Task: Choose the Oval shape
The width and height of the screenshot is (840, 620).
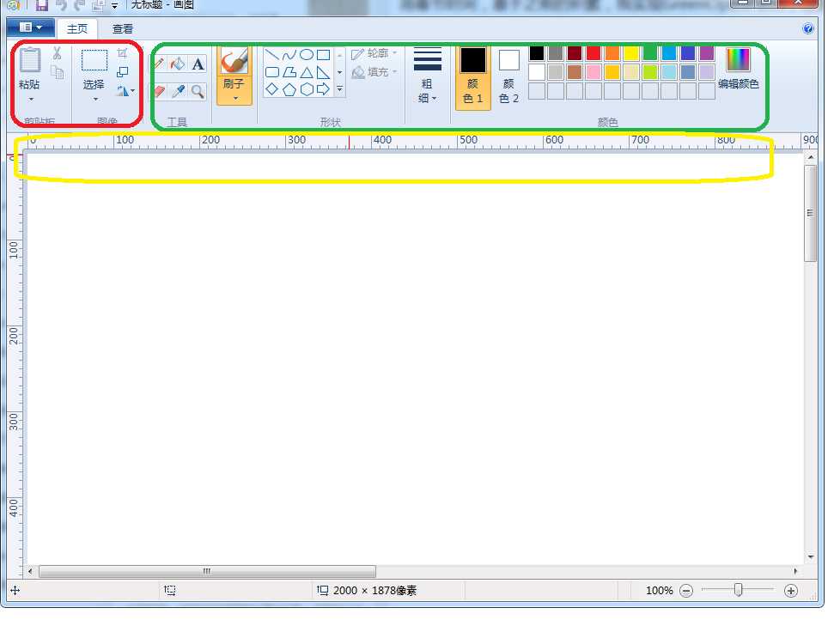Action: [x=307, y=55]
